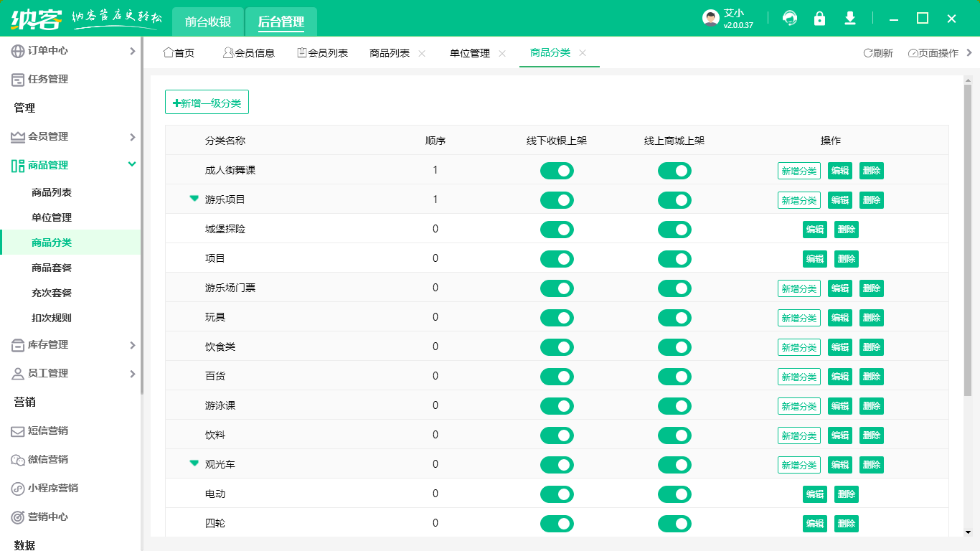This screenshot has height=551, width=980.
Task: Click the 刷新 refresh icon
Action: [867, 52]
